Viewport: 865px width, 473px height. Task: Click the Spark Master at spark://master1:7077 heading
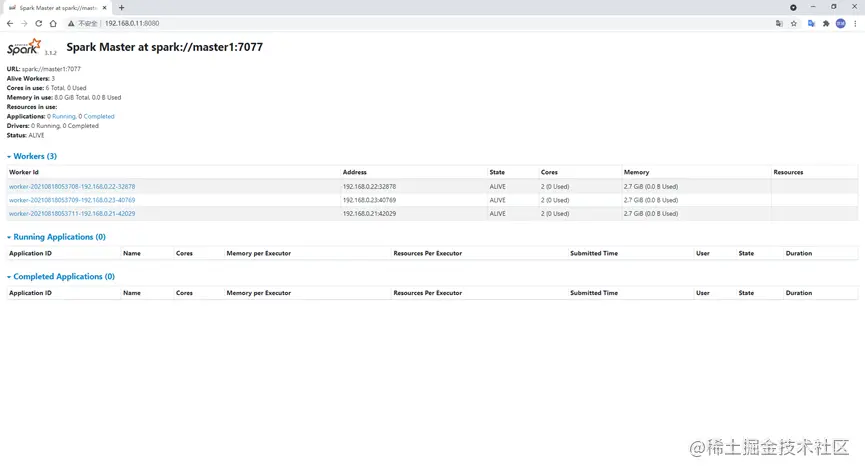coord(164,47)
